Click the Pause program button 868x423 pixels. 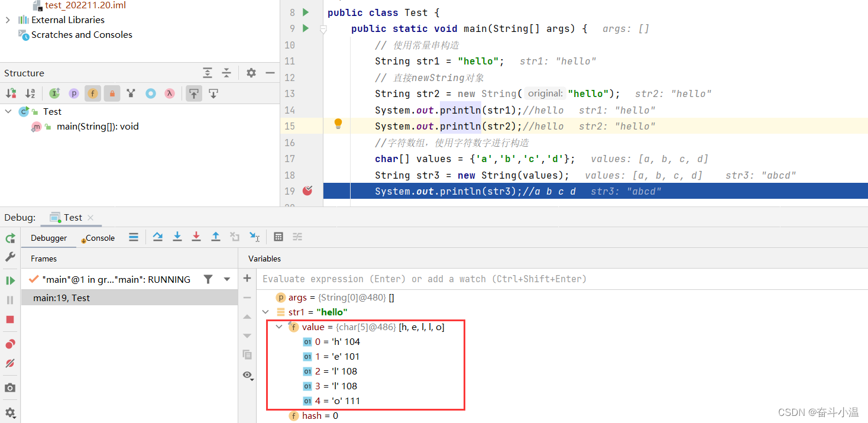pyautogui.click(x=10, y=300)
